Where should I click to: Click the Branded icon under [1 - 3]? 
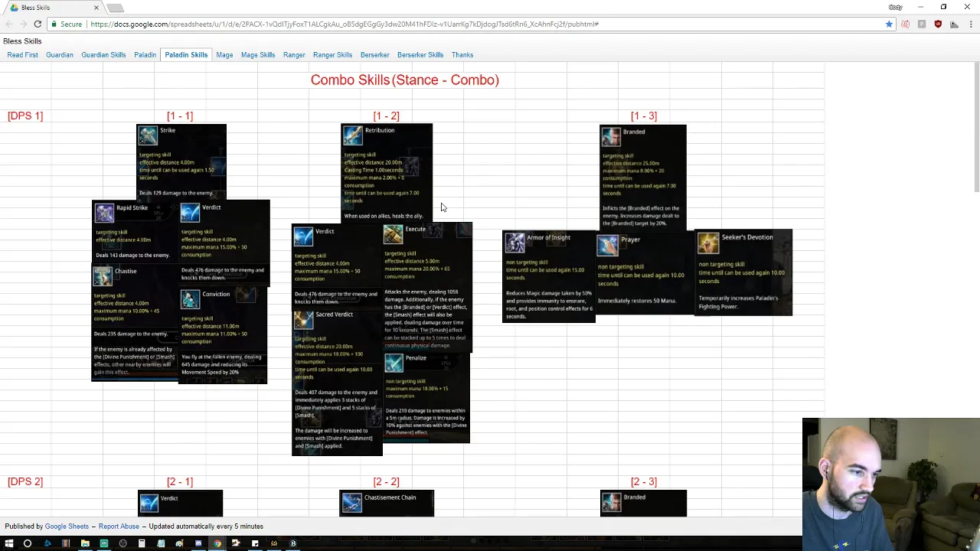coord(611,137)
